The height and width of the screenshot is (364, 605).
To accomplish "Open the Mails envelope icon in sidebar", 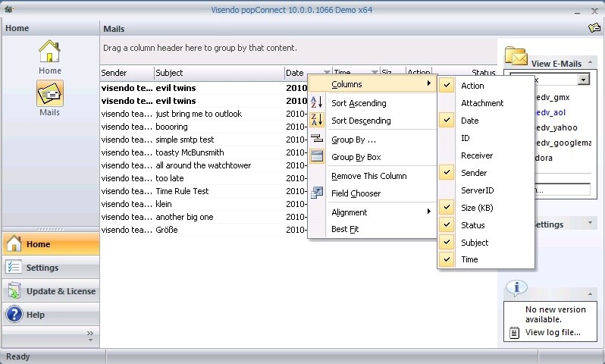I will (x=50, y=93).
